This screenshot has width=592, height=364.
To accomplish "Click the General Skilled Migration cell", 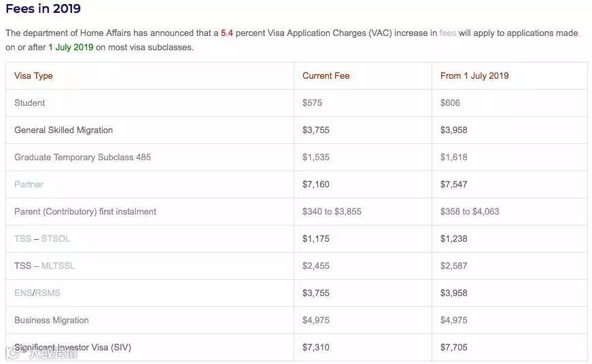I will coord(63,130).
